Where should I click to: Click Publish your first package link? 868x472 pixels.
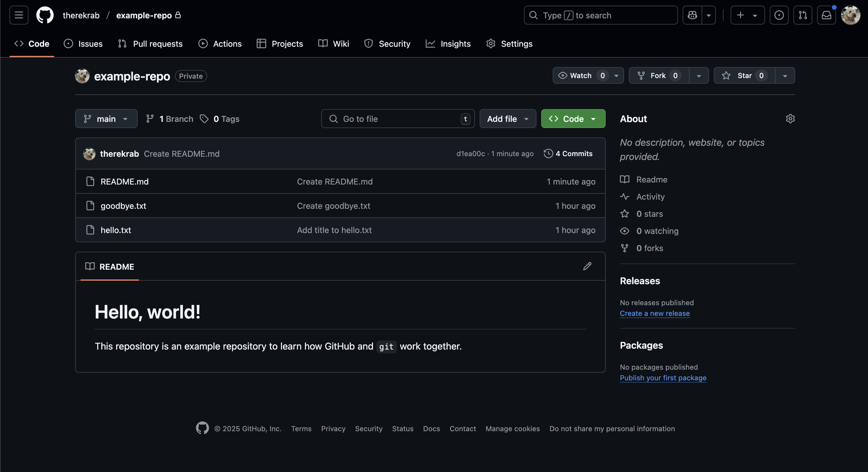tap(663, 378)
